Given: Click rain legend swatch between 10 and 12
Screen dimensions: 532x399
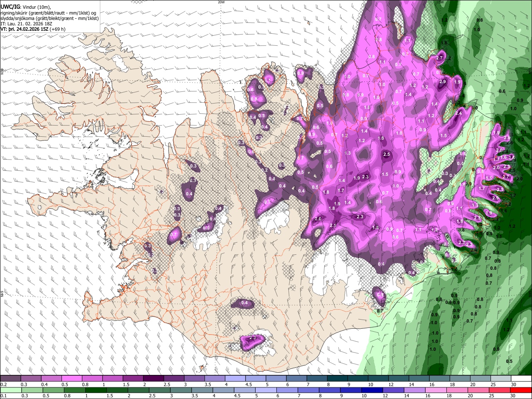Looking at the screenshot, I should [372, 390].
